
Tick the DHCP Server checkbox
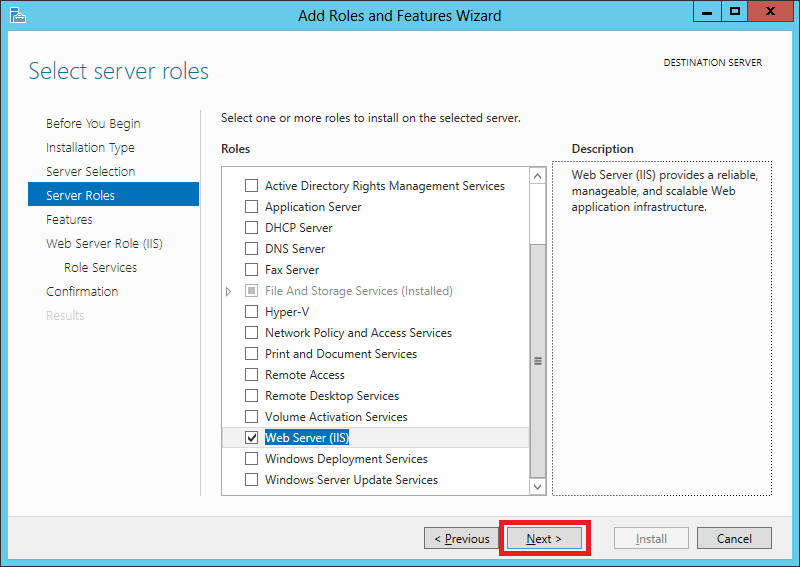click(252, 228)
